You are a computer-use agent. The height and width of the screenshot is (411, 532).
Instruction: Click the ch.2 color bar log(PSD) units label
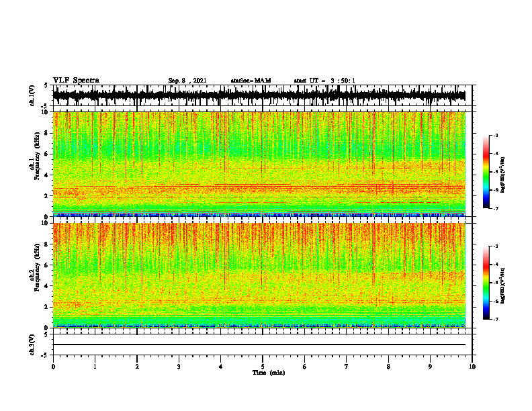point(503,285)
